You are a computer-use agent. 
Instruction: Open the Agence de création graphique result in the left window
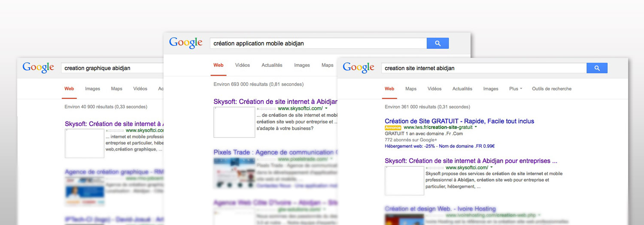click(x=114, y=172)
